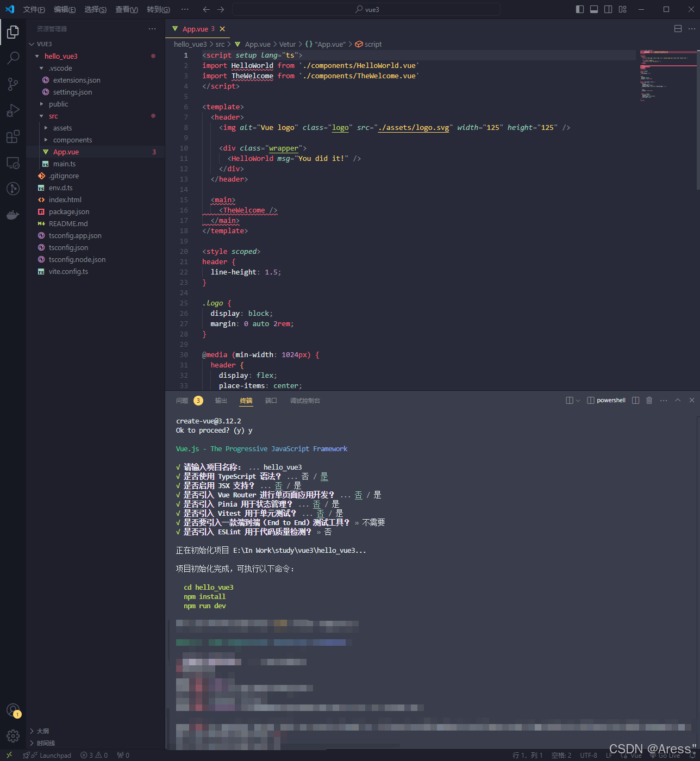Switch to the 调试控制台 debug console tab
Viewport: 700px width, 761px height.
coord(305,401)
